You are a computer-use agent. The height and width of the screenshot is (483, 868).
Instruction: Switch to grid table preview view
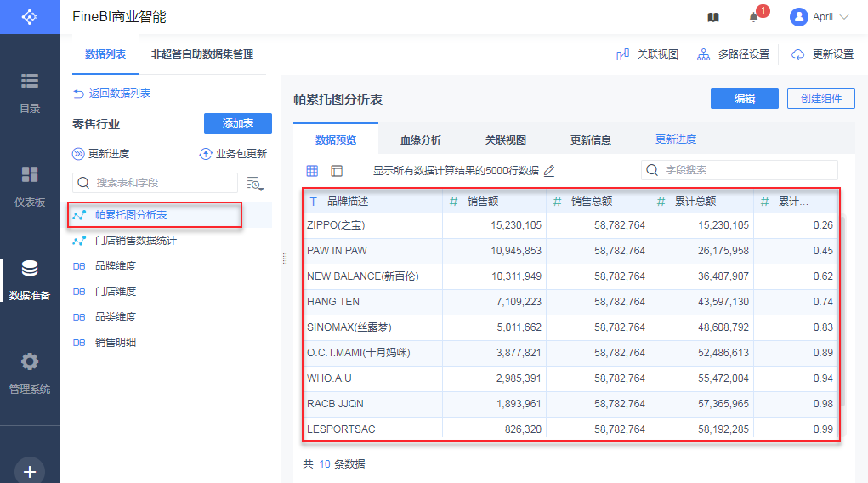pos(312,171)
